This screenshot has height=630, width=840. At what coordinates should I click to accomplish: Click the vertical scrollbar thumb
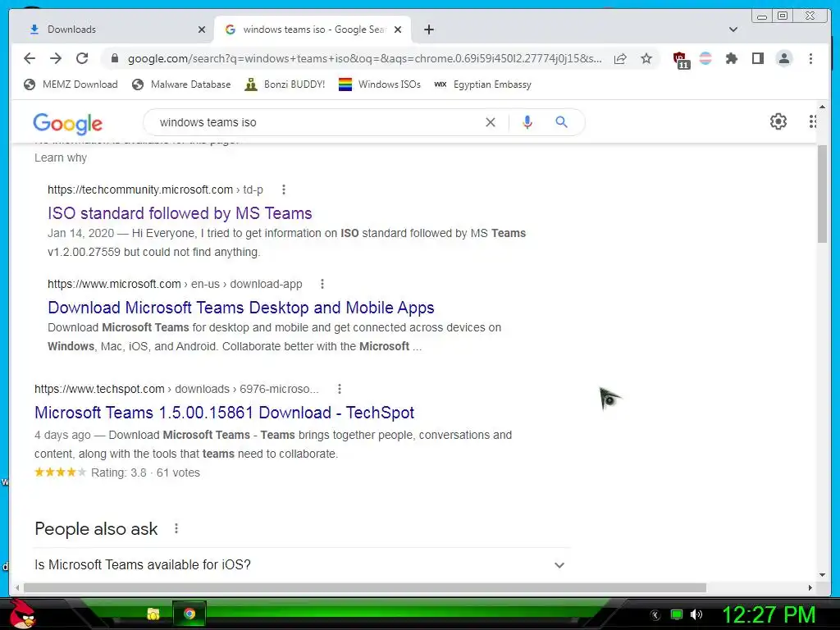822,194
